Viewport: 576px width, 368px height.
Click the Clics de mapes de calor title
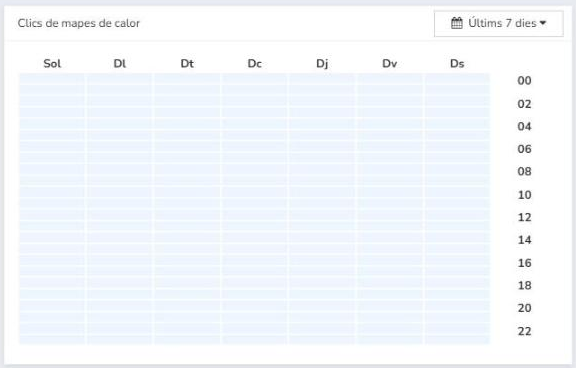[x=79, y=23]
